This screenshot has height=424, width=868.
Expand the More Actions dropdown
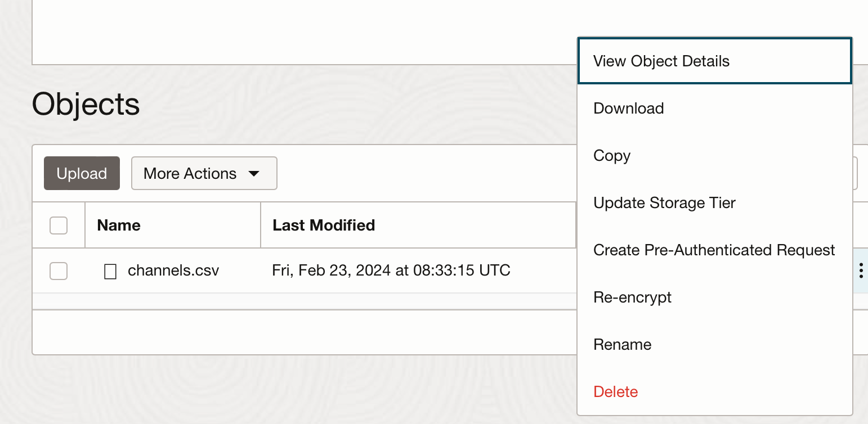(x=204, y=173)
